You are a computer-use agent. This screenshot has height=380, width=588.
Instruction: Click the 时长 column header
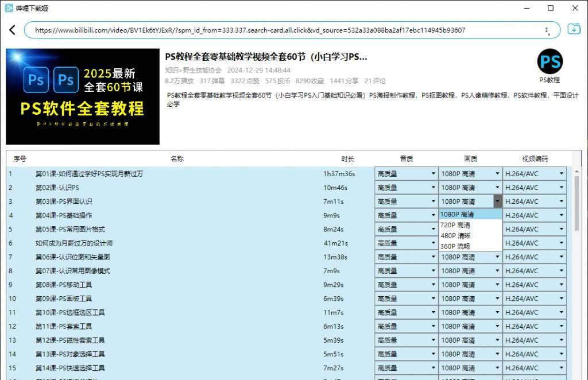347,159
